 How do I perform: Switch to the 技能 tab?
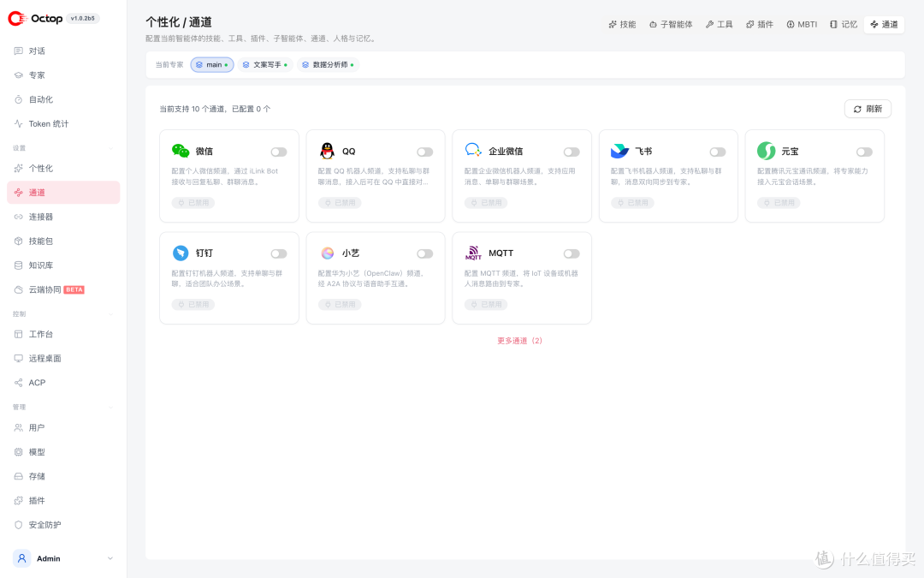[622, 24]
